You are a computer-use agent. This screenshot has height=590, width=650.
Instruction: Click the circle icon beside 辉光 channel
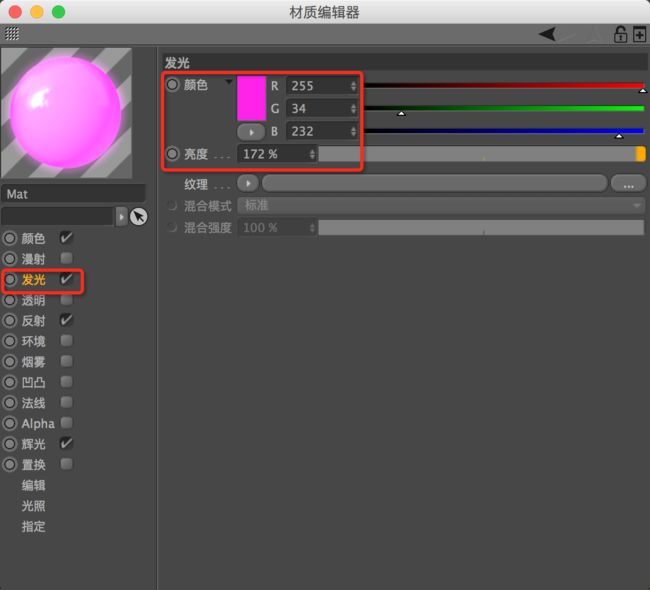[10, 444]
